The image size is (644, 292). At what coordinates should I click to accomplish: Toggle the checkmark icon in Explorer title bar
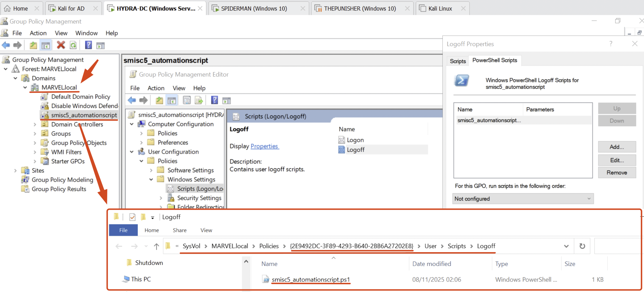(x=132, y=217)
